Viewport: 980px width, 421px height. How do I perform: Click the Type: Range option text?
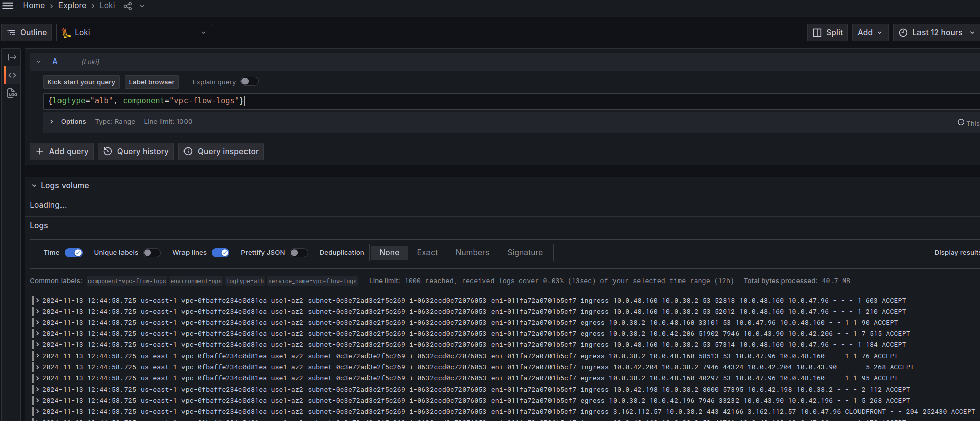click(115, 122)
